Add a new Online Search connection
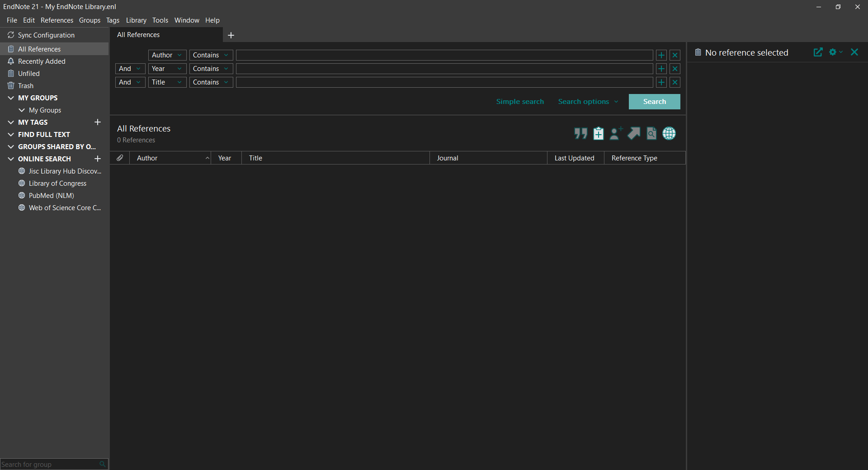The height and width of the screenshot is (470, 868). 97,159
